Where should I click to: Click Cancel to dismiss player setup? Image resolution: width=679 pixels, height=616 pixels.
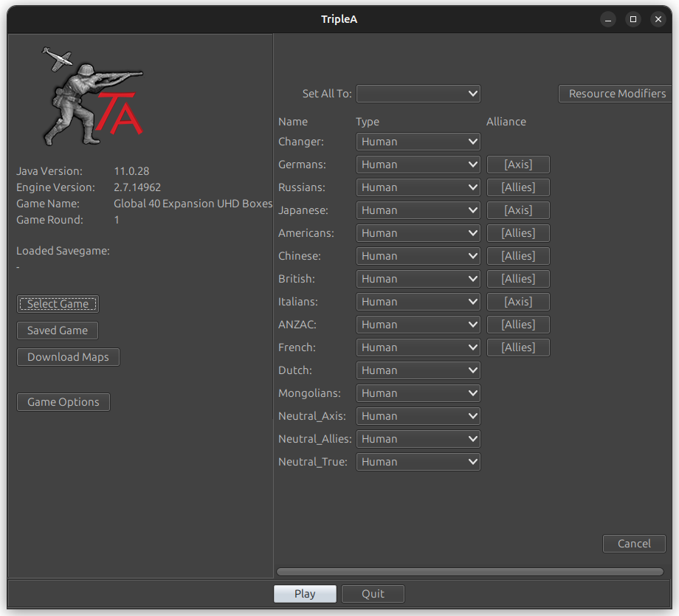(x=634, y=543)
